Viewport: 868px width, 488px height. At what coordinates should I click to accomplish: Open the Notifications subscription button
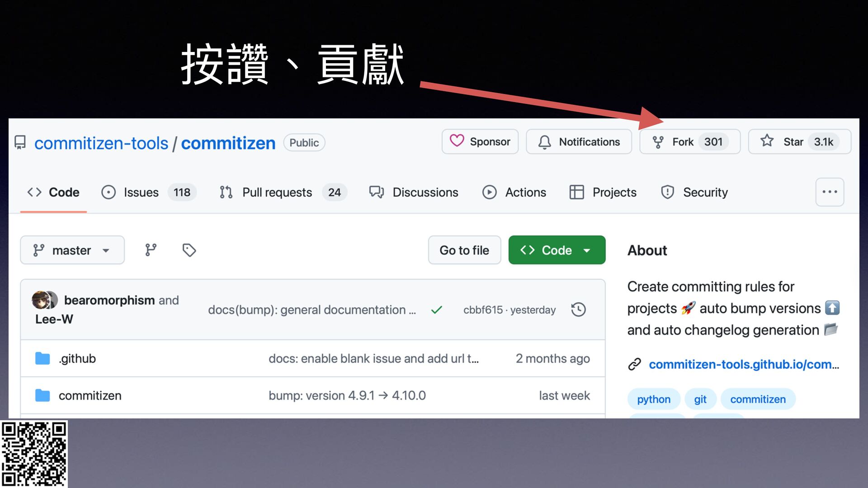[x=579, y=142]
